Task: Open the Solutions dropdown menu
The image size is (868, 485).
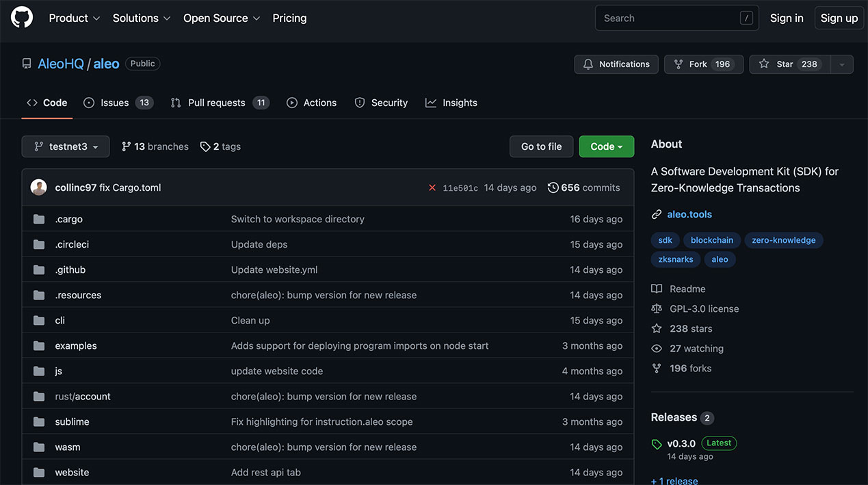Action: [x=142, y=18]
